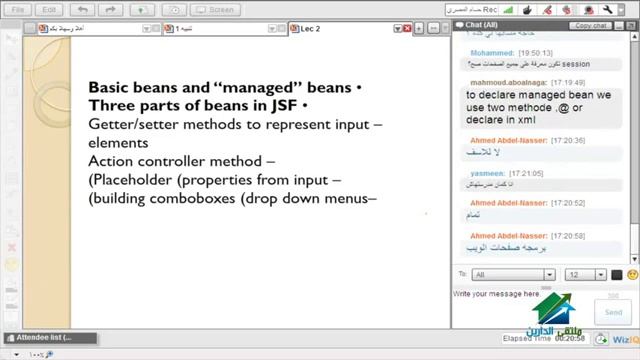Click the zoom magnifier icon at bottom
Viewport: 640px width, 360px height.
(49, 354)
